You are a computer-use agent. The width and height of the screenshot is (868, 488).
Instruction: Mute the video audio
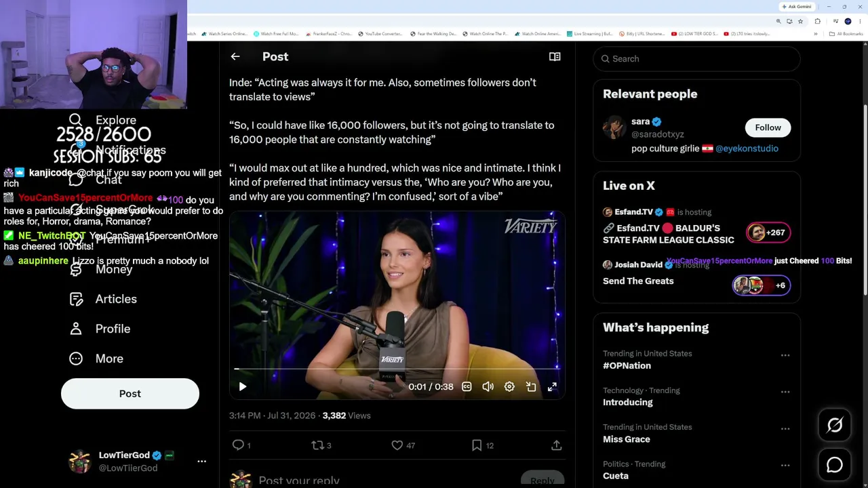tap(488, 387)
